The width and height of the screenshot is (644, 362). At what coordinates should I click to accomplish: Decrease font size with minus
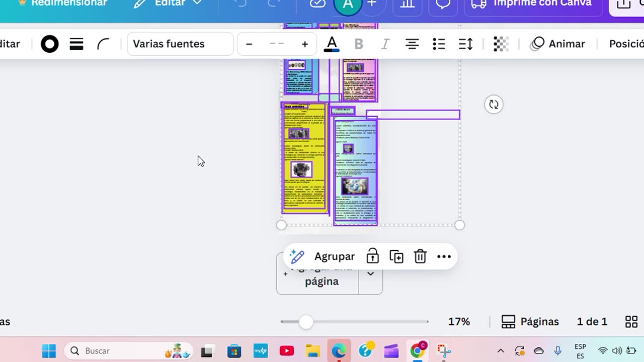click(x=249, y=44)
